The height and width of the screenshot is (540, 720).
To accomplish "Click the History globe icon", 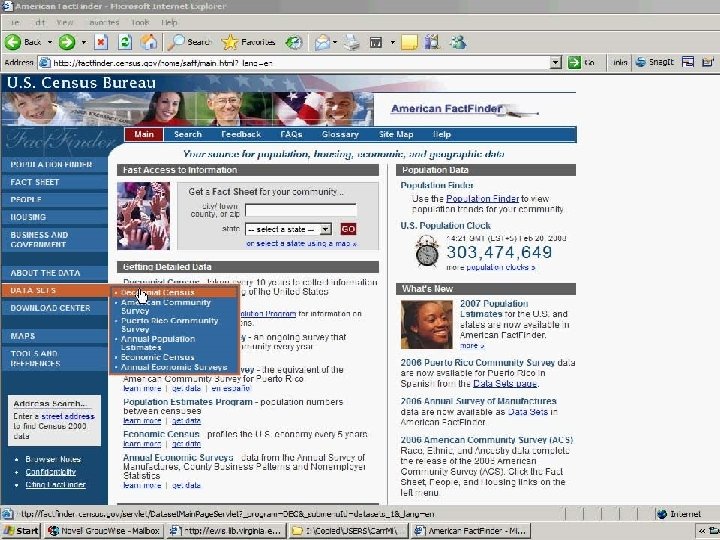I will (294, 42).
